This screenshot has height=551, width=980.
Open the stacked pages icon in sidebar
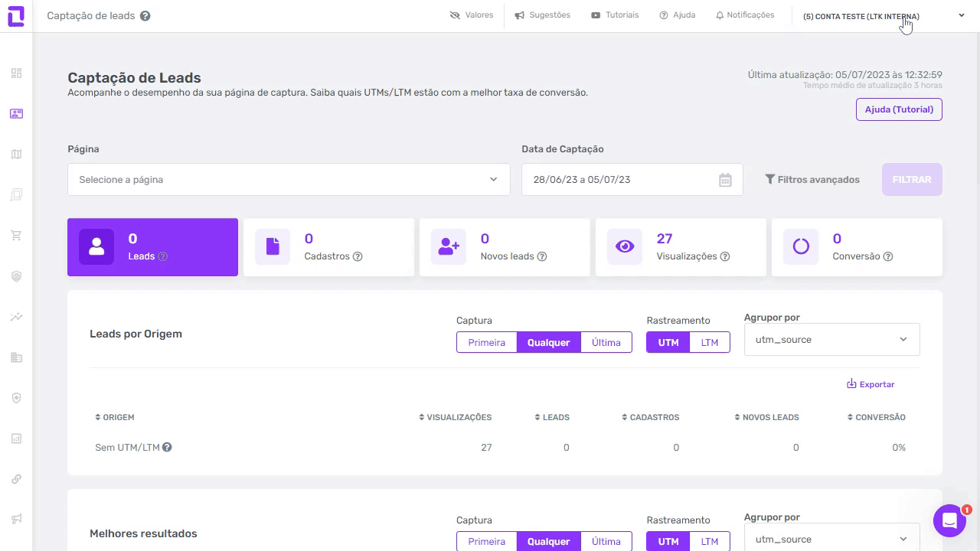click(16, 195)
